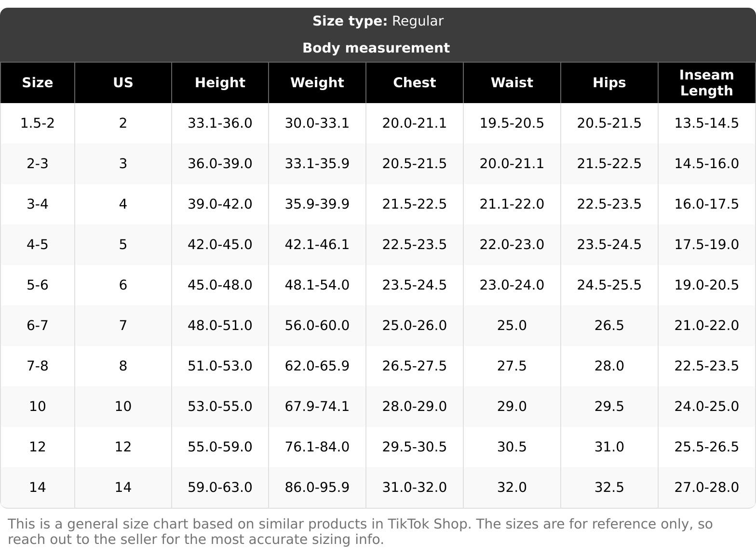
Task: Click the 'Body measurement' heading
Action: [x=376, y=48]
